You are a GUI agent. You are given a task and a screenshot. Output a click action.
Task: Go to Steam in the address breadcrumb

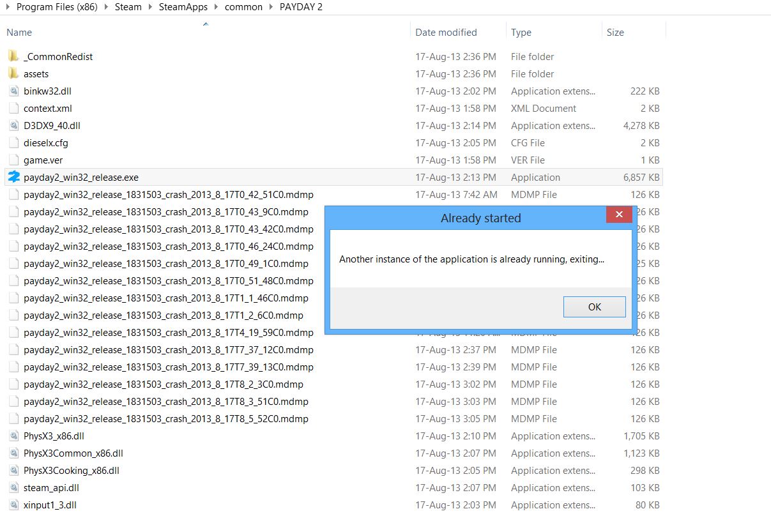point(128,7)
